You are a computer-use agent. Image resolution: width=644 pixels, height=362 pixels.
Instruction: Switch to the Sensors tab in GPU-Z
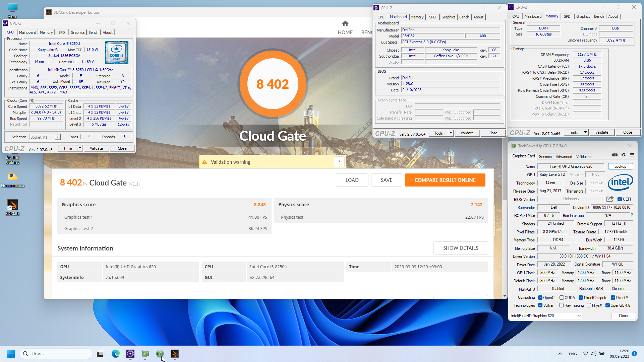pyautogui.click(x=545, y=157)
